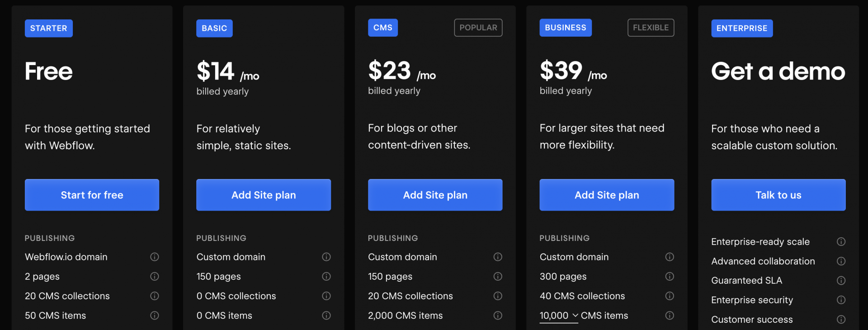Image resolution: width=868 pixels, height=330 pixels.
Task: Open info icon for Enterprise-ready scale
Action: click(841, 241)
